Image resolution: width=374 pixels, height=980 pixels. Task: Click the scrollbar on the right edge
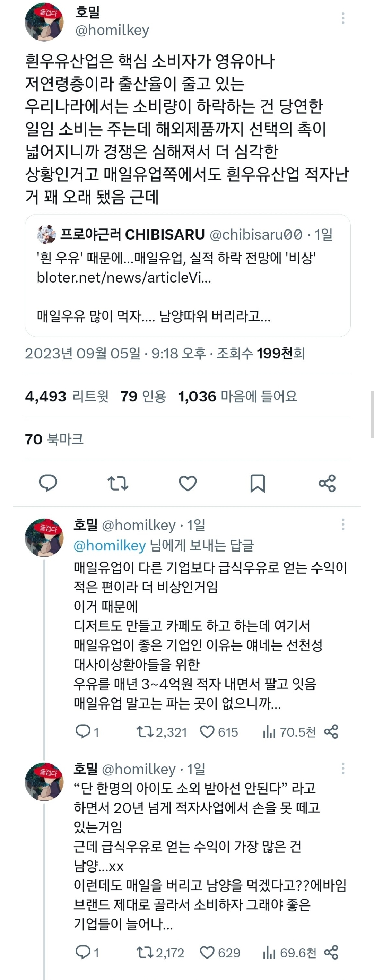pos(372,414)
